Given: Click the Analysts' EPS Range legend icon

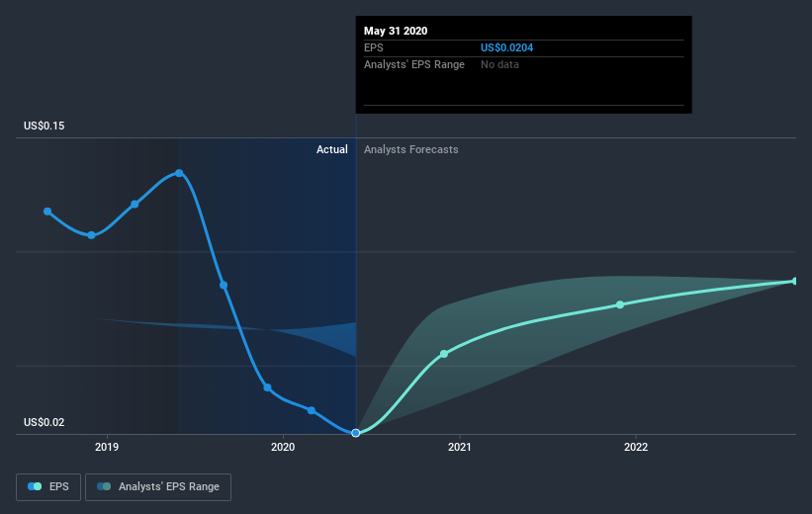Looking at the screenshot, I should coord(104,486).
